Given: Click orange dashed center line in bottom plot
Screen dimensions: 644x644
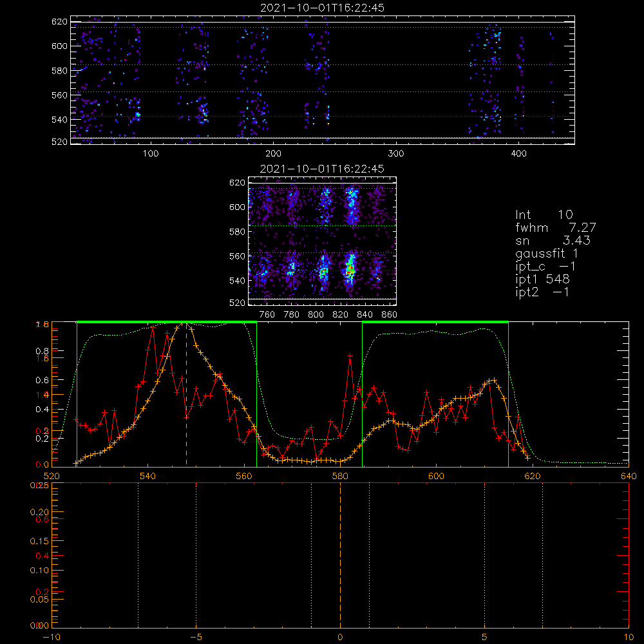Looking at the screenshot, I should click(340, 554).
